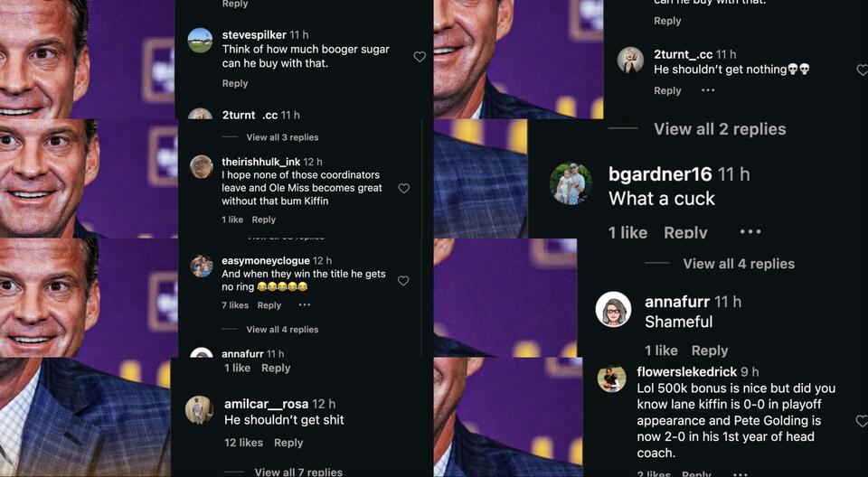Tap heart on theirishhulk_ink's comment
The width and height of the screenshot is (868, 477).
pos(404,189)
